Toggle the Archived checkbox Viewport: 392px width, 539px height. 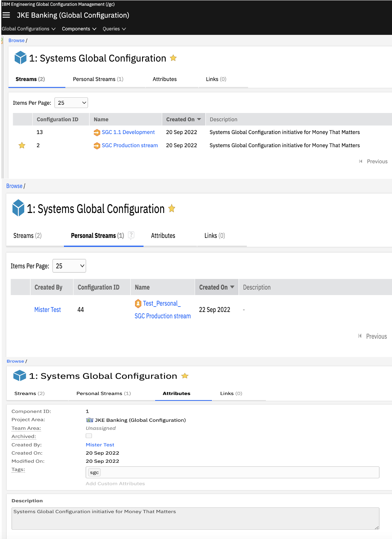(x=89, y=436)
